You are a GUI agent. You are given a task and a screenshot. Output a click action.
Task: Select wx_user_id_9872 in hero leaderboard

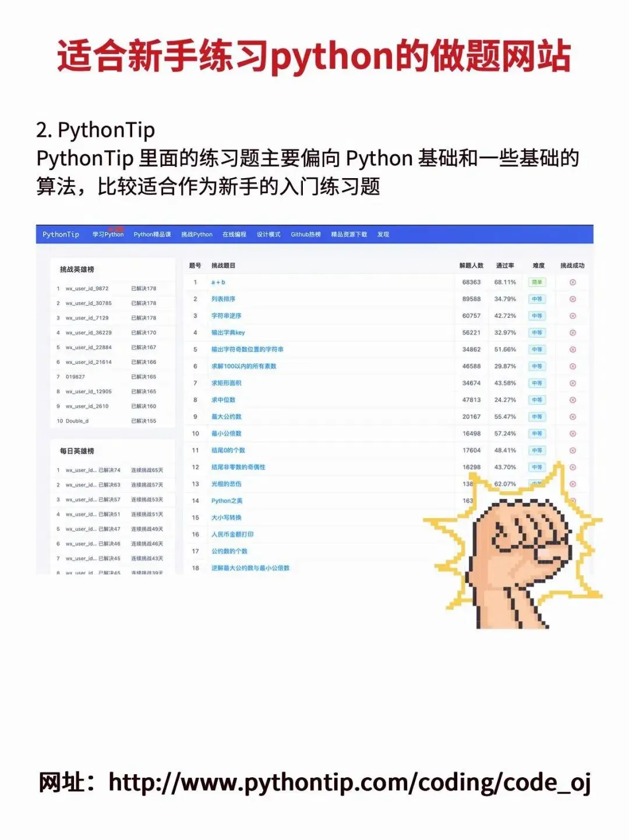coord(87,289)
